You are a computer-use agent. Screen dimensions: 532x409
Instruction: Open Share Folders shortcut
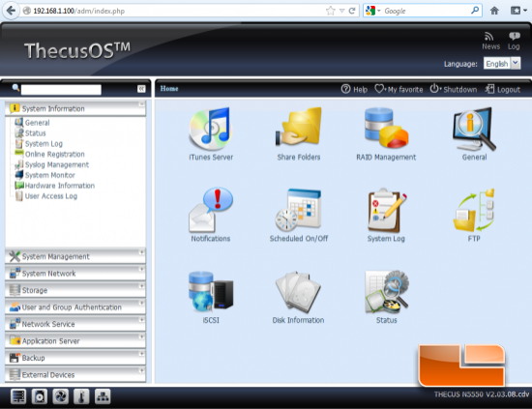[299, 127]
